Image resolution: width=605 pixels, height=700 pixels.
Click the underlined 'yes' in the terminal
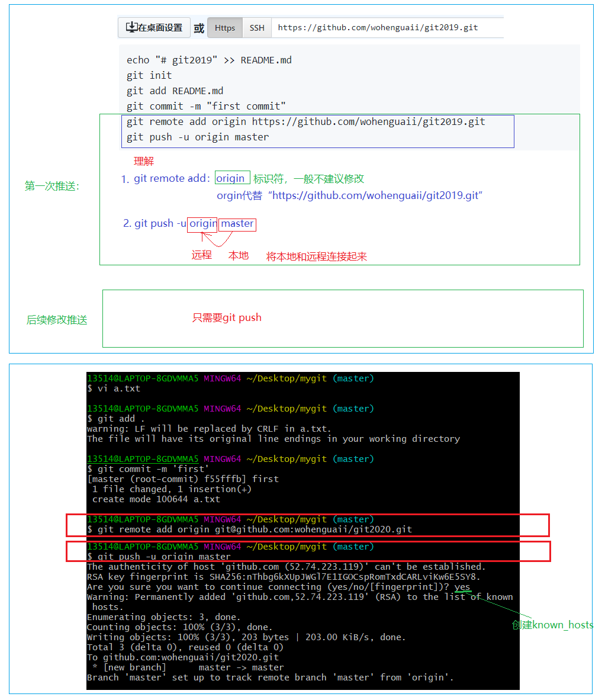(462, 587)
